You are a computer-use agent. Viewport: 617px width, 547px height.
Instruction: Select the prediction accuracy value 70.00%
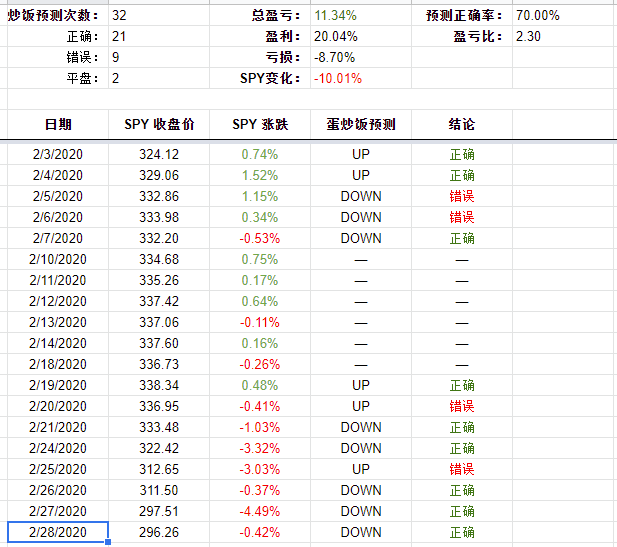pyautogui.click(x=564, y=15)
